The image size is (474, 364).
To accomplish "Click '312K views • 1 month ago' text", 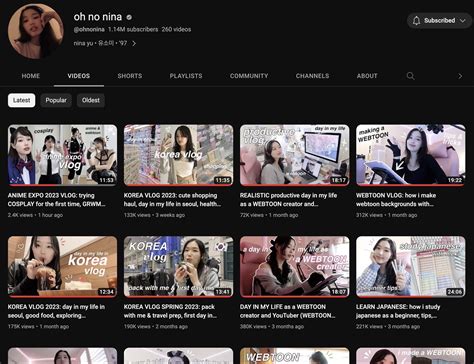I will [x=386, y=215].
